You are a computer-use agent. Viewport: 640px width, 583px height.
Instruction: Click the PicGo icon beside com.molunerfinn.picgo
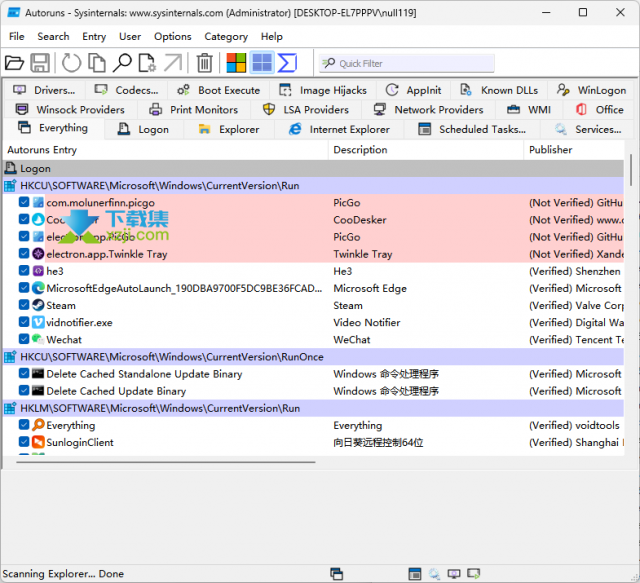tap(38, 202)
